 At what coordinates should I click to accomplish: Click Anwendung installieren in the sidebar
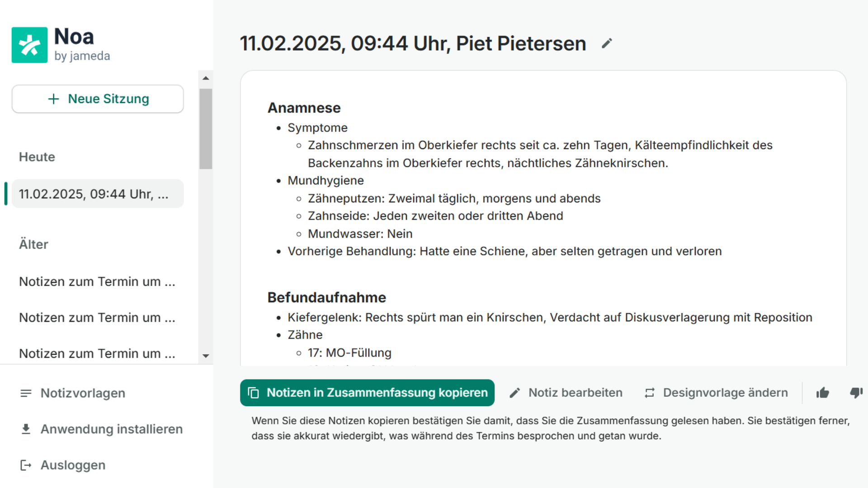click(111, 429)
